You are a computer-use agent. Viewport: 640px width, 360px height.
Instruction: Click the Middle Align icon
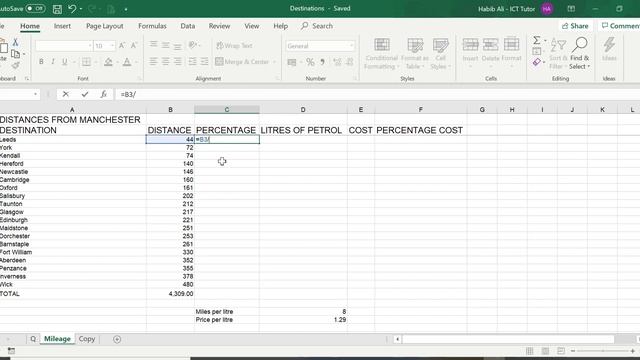[x=165, y=45]
